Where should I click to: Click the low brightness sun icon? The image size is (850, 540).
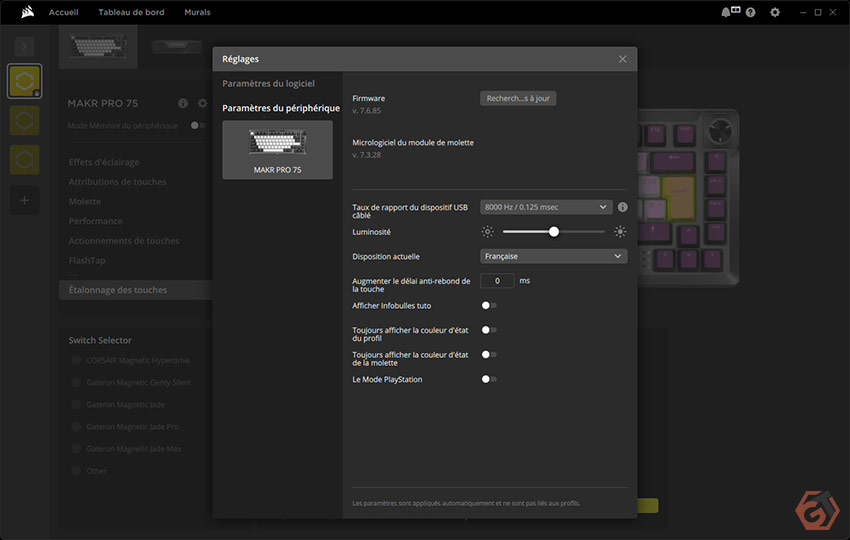click(487, 232)
